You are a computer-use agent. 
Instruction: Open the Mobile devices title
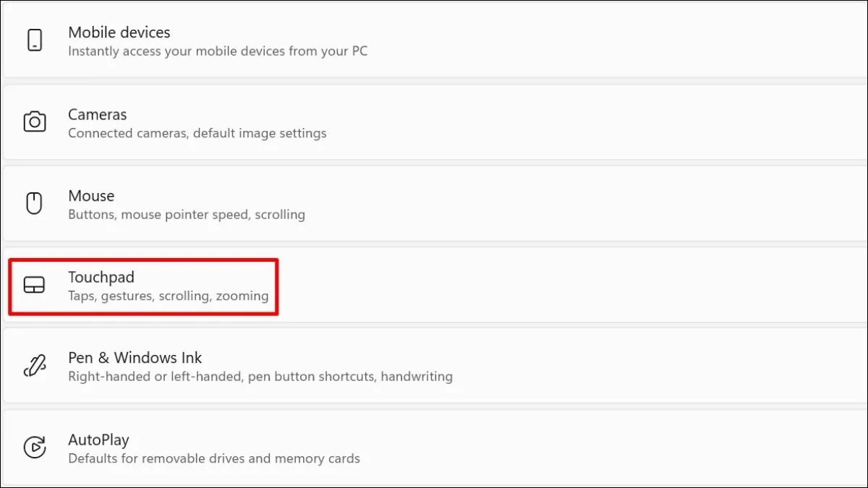(119, 33)
